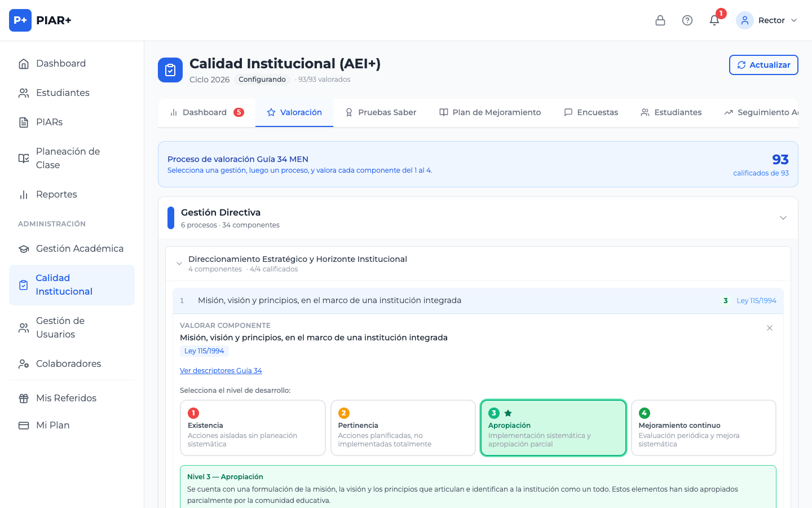Select Calidad Institucional in the sidebar
Image resolution: width=812 pixels, height=508 pixels.
click(x=72, y=284)
